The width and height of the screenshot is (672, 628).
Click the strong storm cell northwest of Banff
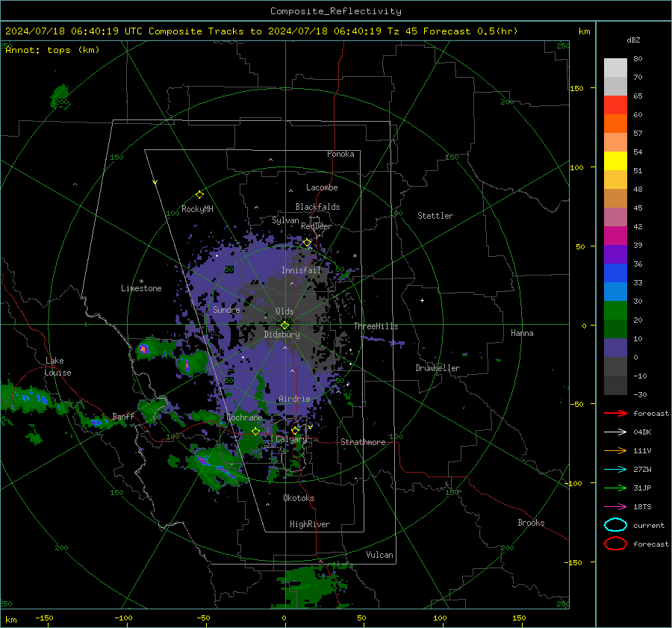144,349
